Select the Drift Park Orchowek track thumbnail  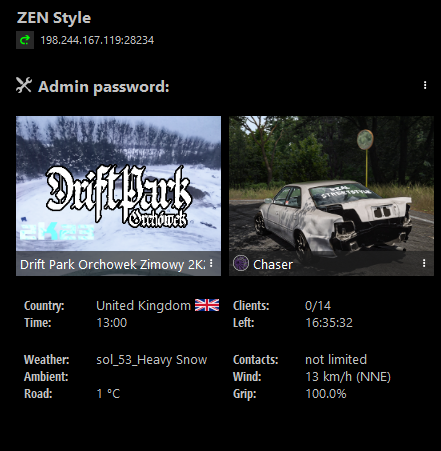click(118, 184)
